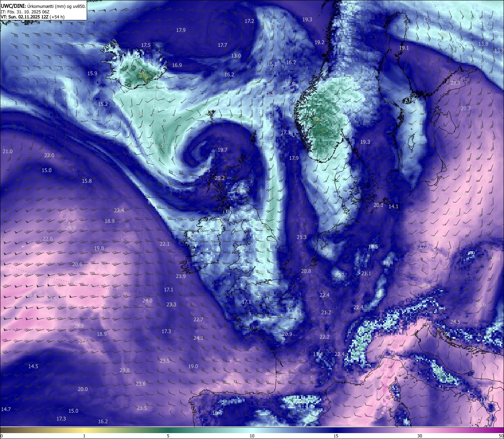This screenshot has height=439, width=504.
Task: Select the 15.9 value west of Iceland
Action: [92, 73]
